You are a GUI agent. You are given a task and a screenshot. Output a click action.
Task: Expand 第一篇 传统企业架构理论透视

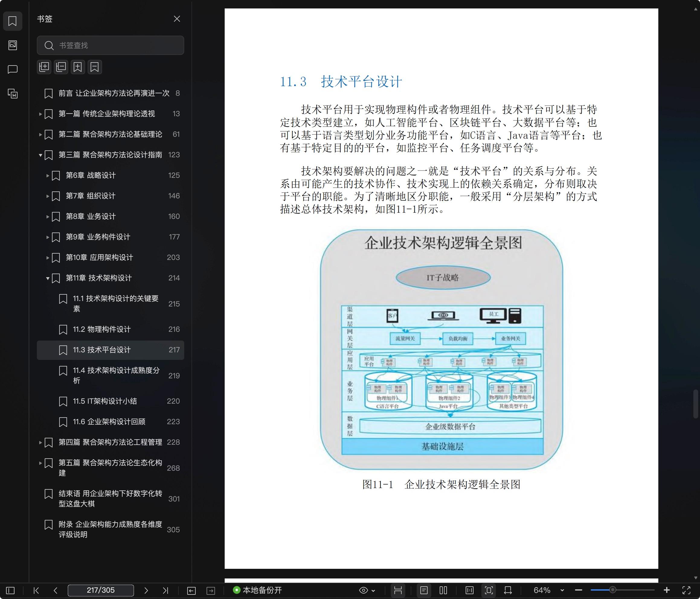(40, 114)
